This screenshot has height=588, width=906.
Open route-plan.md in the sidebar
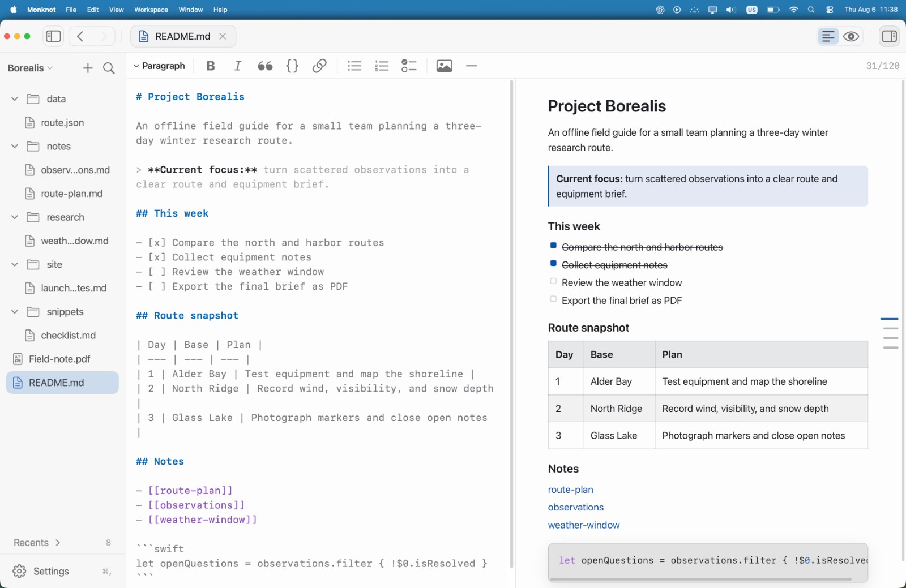coord(62,194)
